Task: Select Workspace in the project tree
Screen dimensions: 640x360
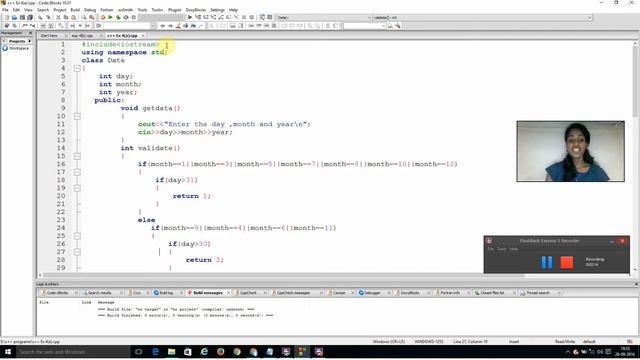Action: (x=19, y=48)
